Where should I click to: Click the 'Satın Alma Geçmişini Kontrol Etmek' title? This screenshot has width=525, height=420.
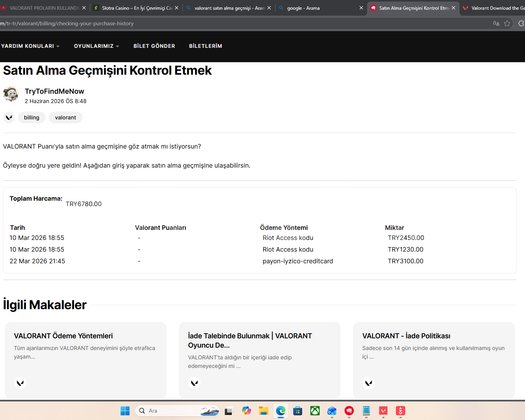tap(107, 71)
